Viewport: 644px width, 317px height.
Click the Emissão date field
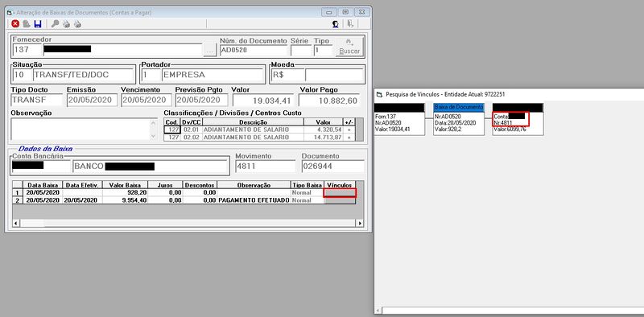click(92, 100)
